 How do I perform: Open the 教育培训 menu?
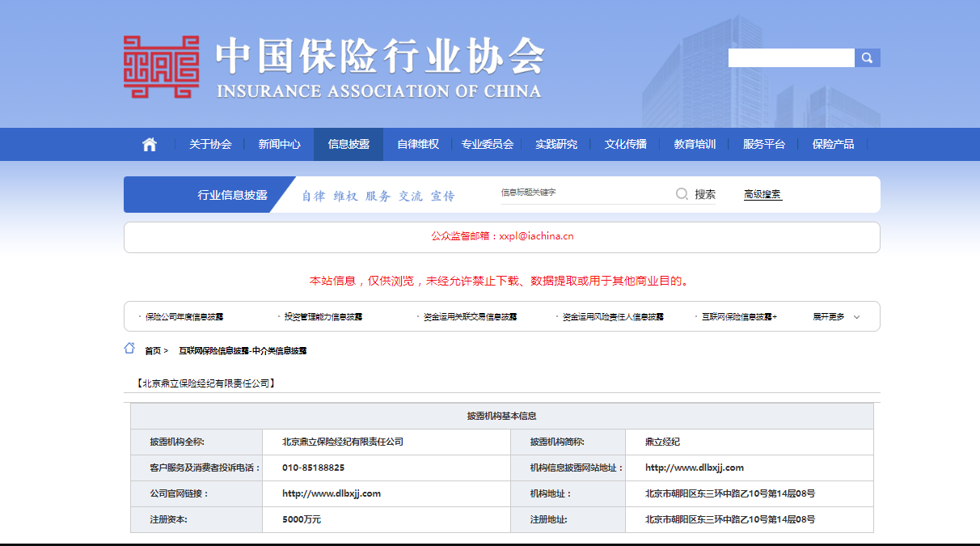[x=695, y=145]
